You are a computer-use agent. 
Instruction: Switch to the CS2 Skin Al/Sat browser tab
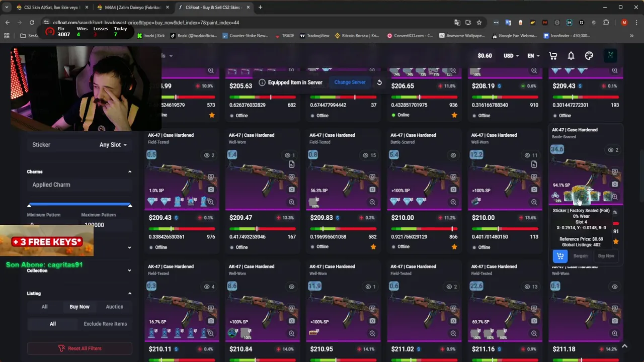click(52, 8)
